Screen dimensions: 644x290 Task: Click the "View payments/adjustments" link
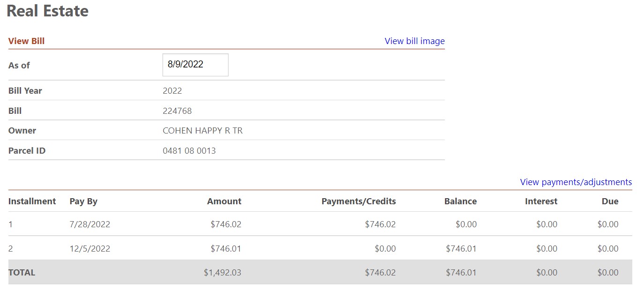click(576, 182)
